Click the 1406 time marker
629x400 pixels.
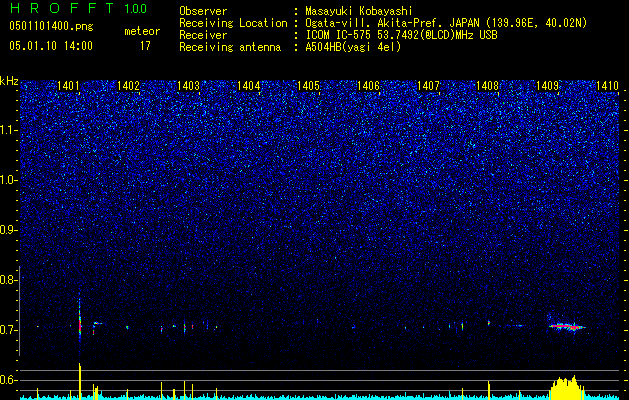pyautogui.click(x=368, y=86)
